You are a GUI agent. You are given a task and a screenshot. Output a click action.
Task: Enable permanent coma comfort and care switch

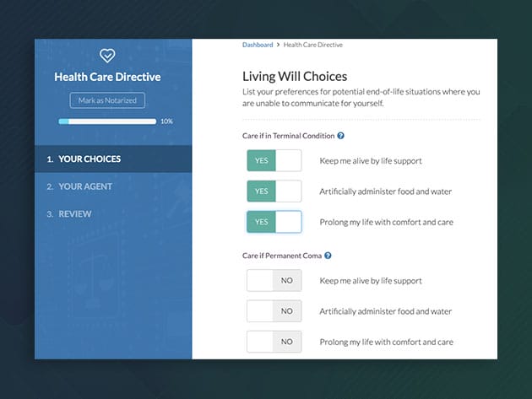pos(274,341)
